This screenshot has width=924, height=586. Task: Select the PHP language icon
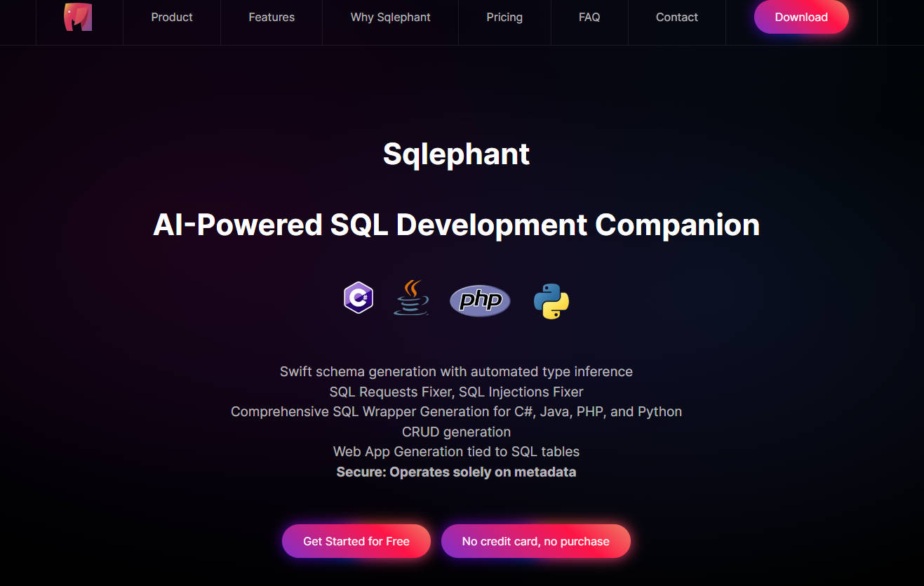tap(480, 300)
